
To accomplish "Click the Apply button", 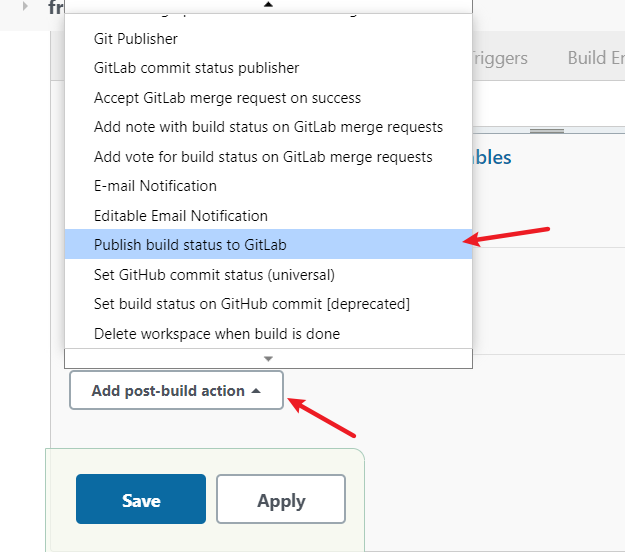I will pos(281,499).
